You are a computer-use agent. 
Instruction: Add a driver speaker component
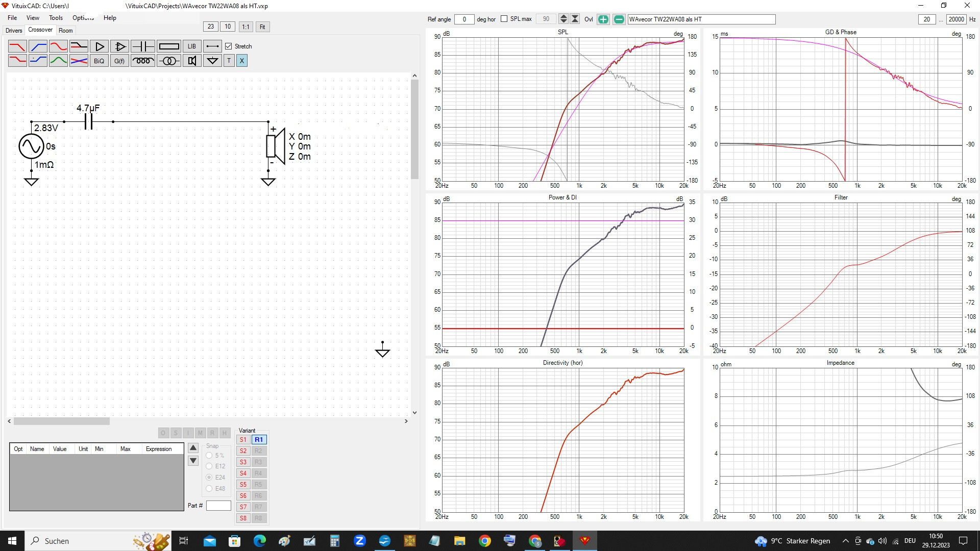(192, 61)
